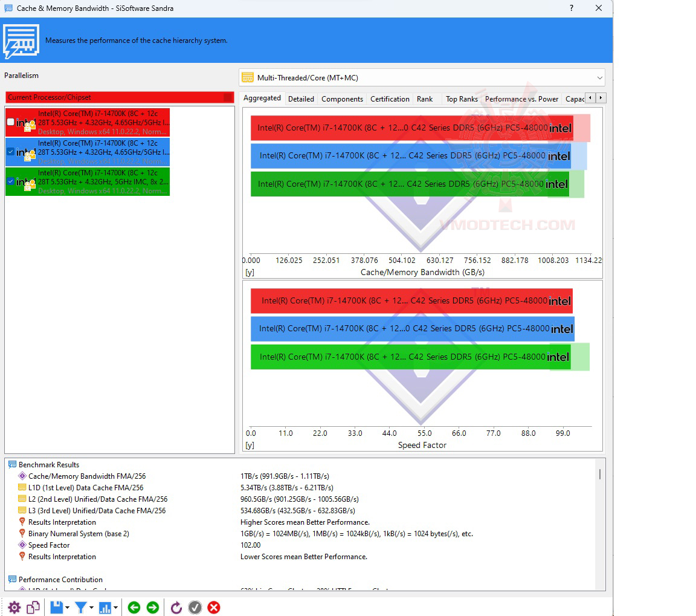This screenshot has width=696, height=616.
Task: Open the filter funnel dropdown arrow
Action: tap(91, 608)
